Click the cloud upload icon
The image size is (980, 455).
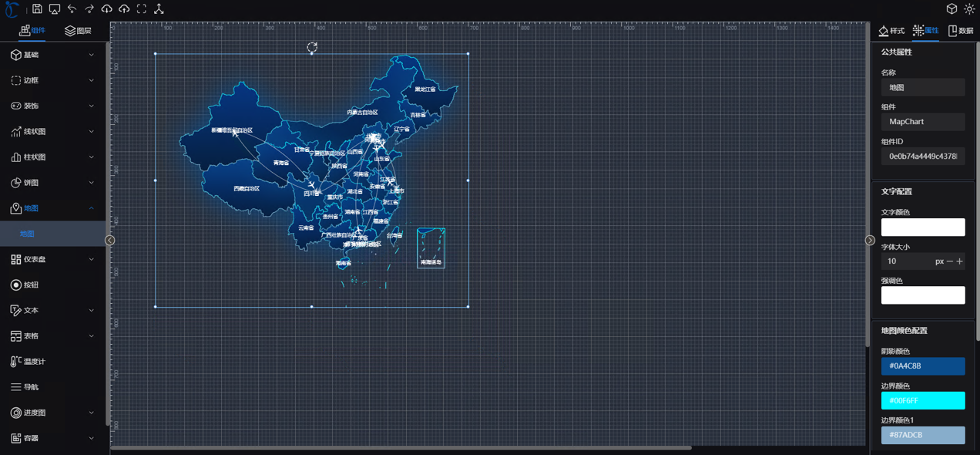[124, 9]
